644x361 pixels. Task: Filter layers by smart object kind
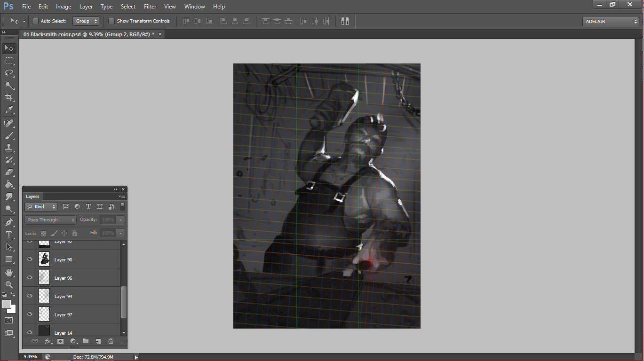(111, 207)
